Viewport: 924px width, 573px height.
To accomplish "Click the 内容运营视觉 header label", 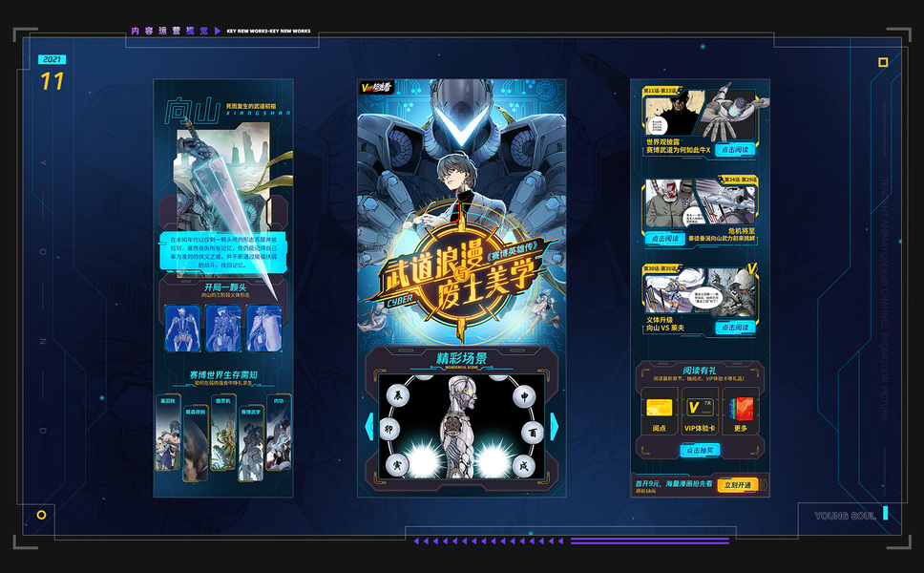I will point(170,31).
